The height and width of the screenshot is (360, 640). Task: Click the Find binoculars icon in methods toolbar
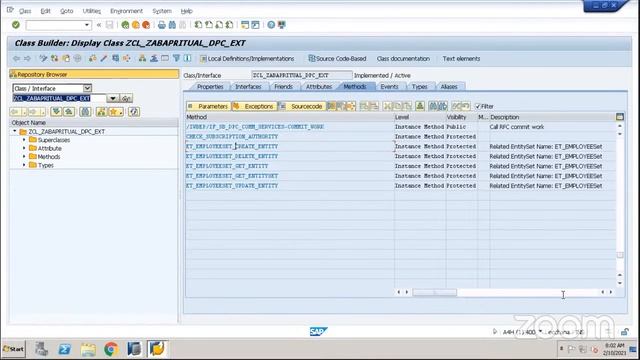tap(433, 106)
